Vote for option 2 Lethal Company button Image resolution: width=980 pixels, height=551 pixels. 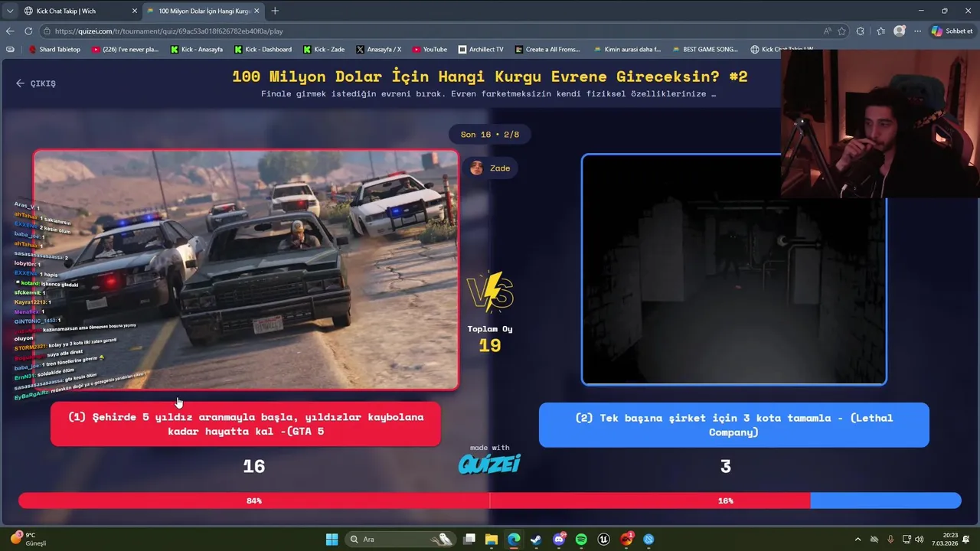[733, 425]
